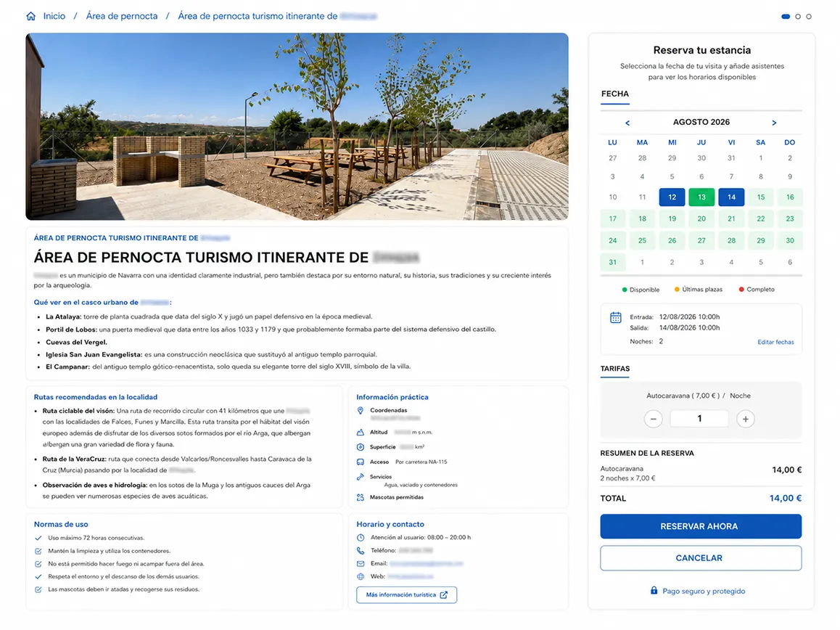Viewport: 840px width, 630px height.
Task: Open Área de pernocta breadcrumb link
Action: coord(122,16)
